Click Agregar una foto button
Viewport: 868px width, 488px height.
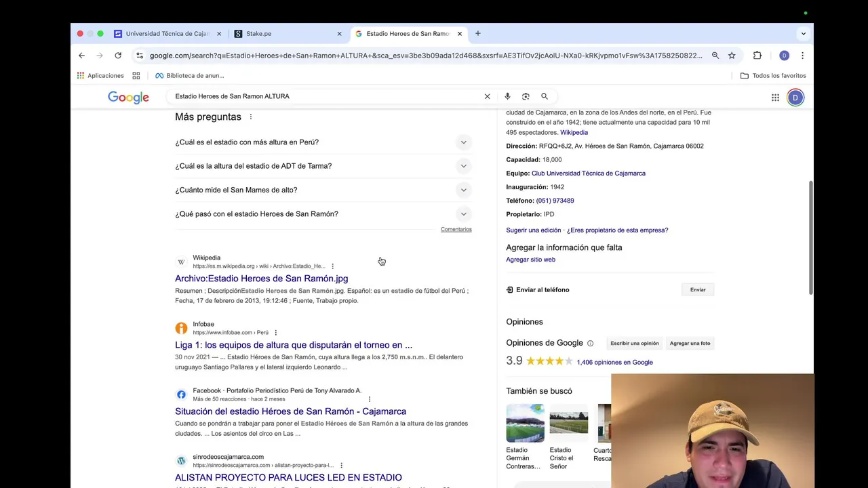point(690,344)
